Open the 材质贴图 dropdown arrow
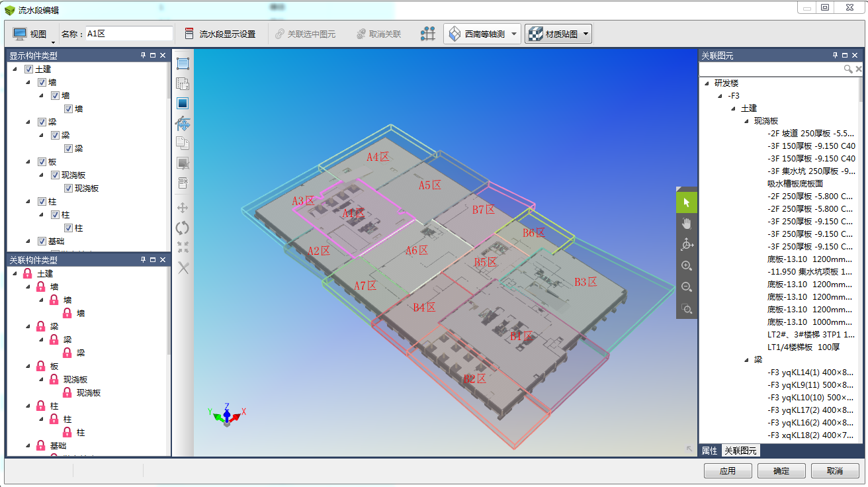Viewport: 868px width, 487px height. (586, 34)
